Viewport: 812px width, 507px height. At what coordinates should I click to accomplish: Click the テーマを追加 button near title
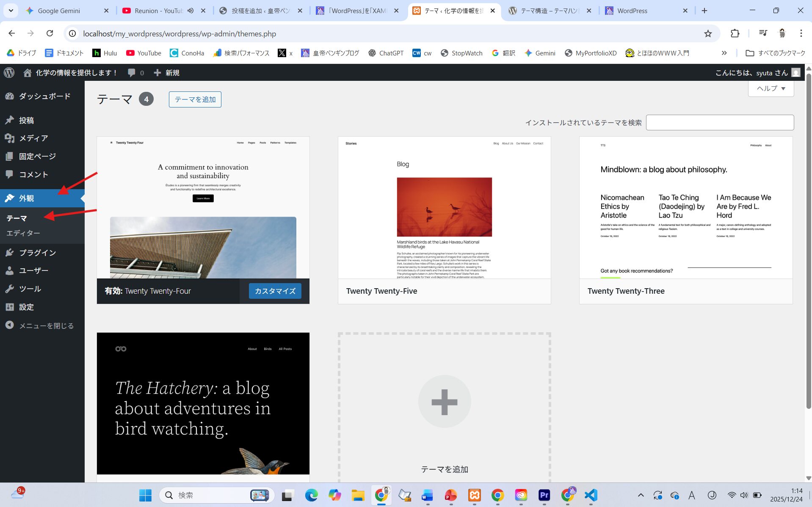point(195,99)
